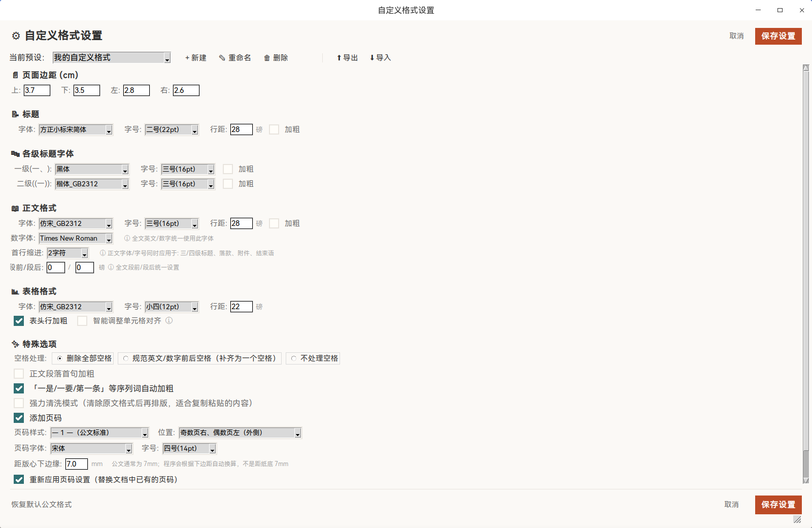Choose 不处理空格 radio option
The image size is (812, 528).
[x=313, y=358]
